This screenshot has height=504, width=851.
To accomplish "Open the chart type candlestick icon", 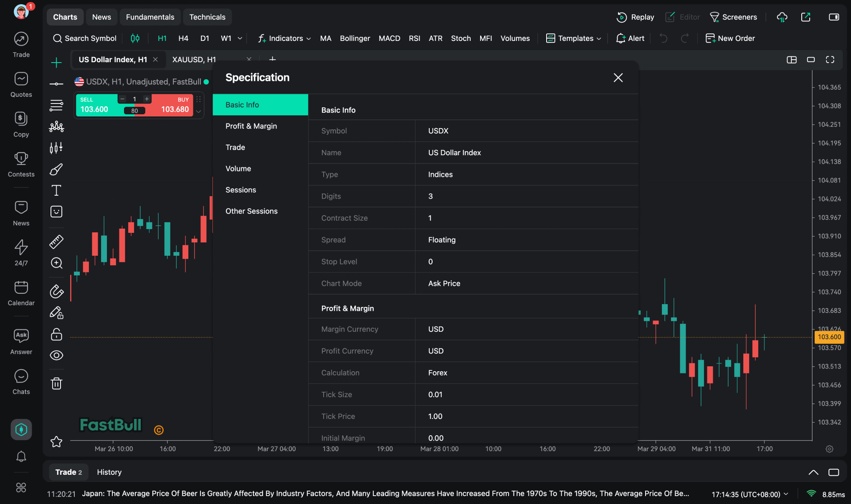I will tap(135, 38).
